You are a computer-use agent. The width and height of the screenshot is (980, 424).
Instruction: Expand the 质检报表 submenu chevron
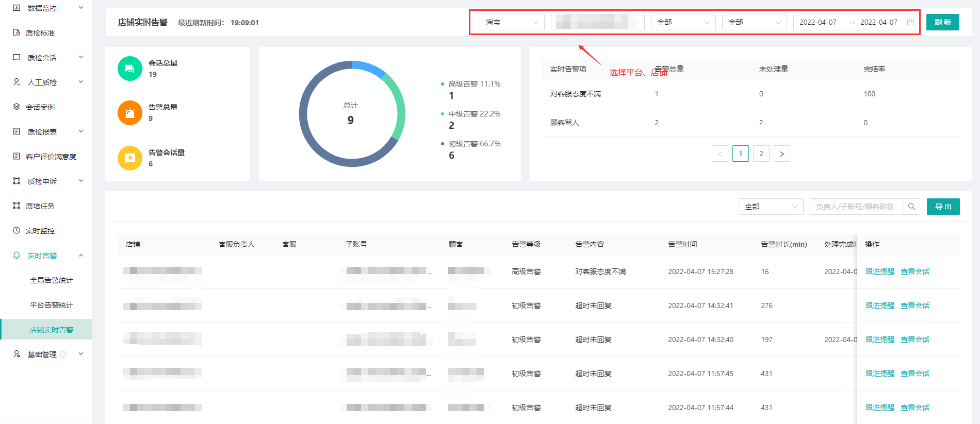click(81, 131)
